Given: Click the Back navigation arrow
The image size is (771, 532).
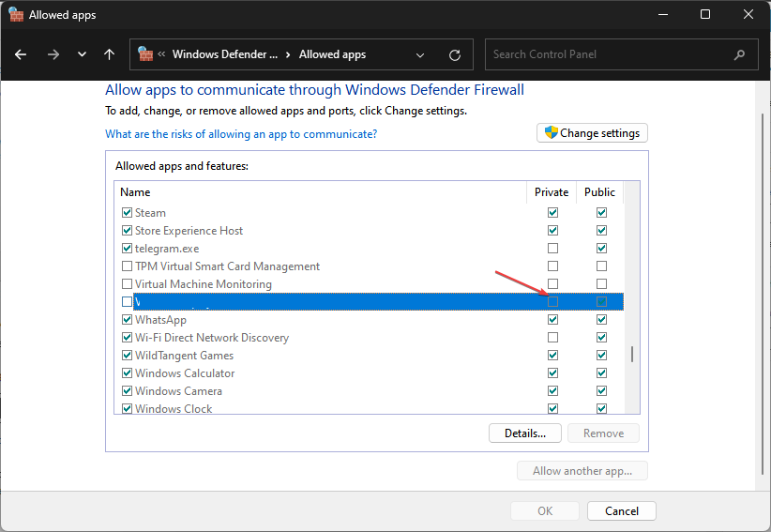Looking at the screenshot, I should point(21,54).
